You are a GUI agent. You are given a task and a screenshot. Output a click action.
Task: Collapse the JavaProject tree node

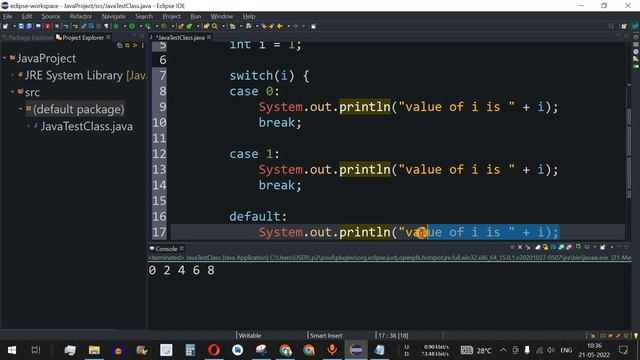click(x=5, y=58)
